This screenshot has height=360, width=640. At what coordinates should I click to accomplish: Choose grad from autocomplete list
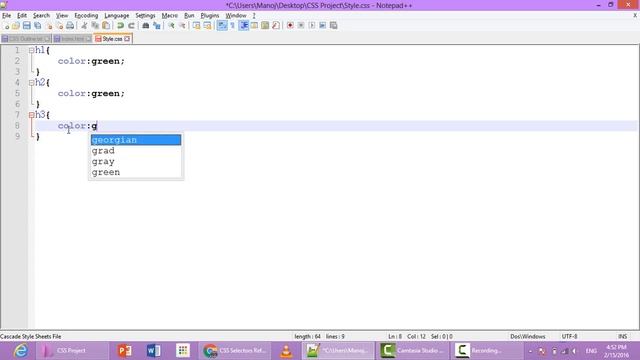(x=136, y=151)
